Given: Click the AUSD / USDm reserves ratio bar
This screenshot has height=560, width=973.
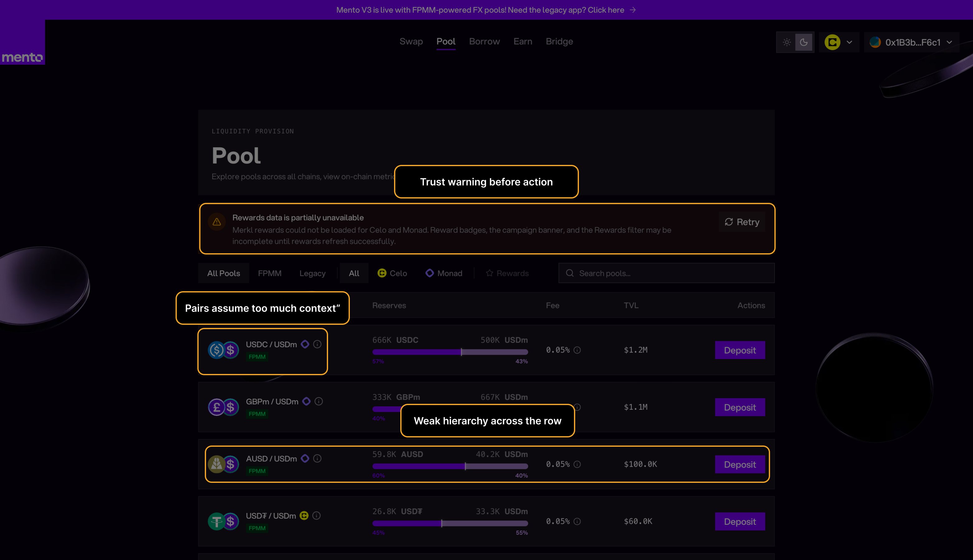Looking at the screenshot, I should click(450, 466).
